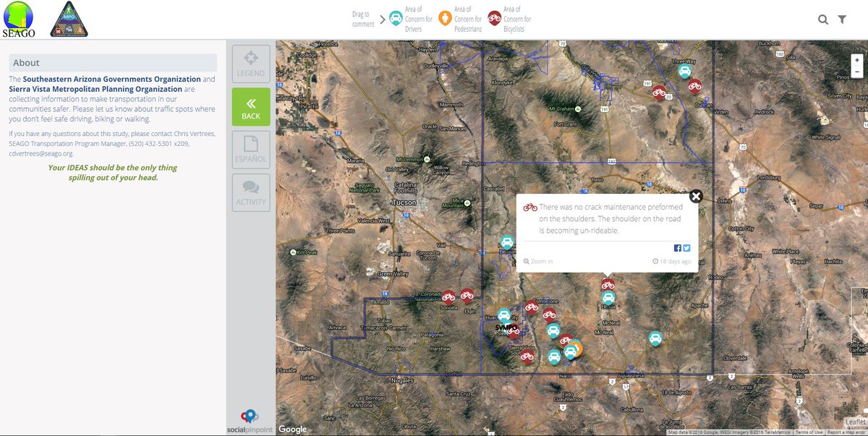The height and width of the screenshot is (436, 868).
Task: Click the Silver City map label
Action: (840, 95)
